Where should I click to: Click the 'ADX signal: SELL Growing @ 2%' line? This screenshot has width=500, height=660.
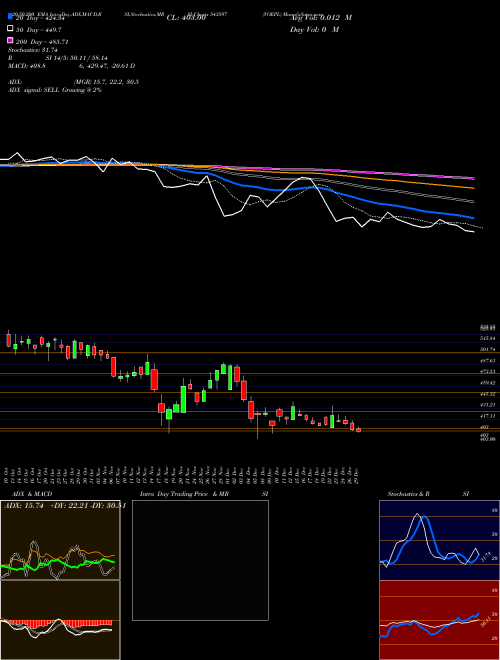55,90
